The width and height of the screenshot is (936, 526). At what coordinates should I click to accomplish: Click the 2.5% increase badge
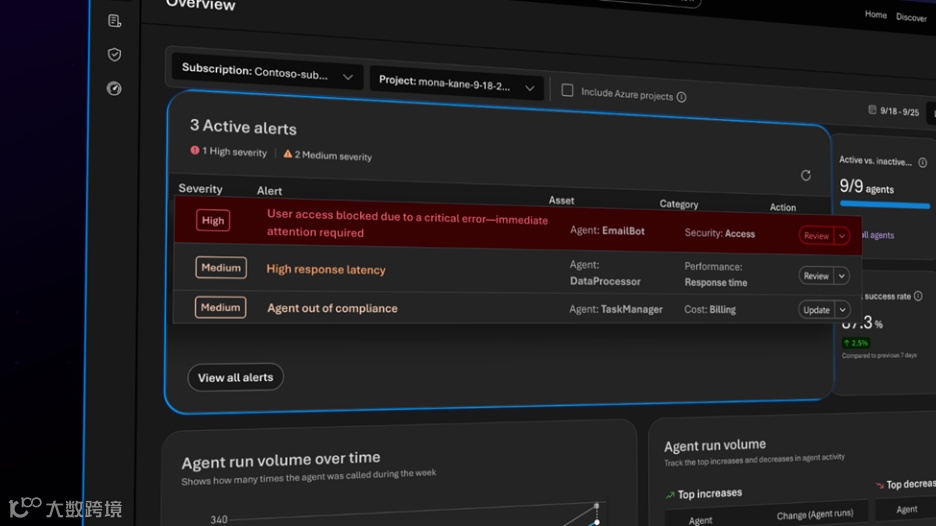coord(855,343)
